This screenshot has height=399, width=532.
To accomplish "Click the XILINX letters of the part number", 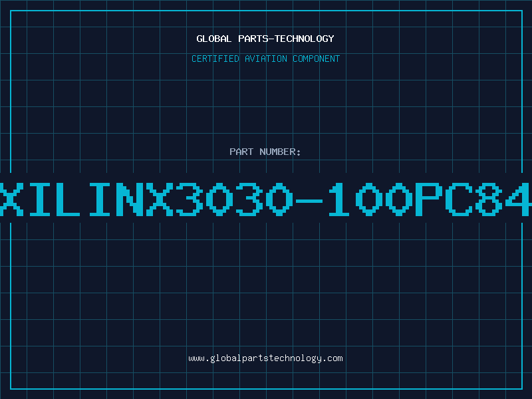I will [86, 199].
